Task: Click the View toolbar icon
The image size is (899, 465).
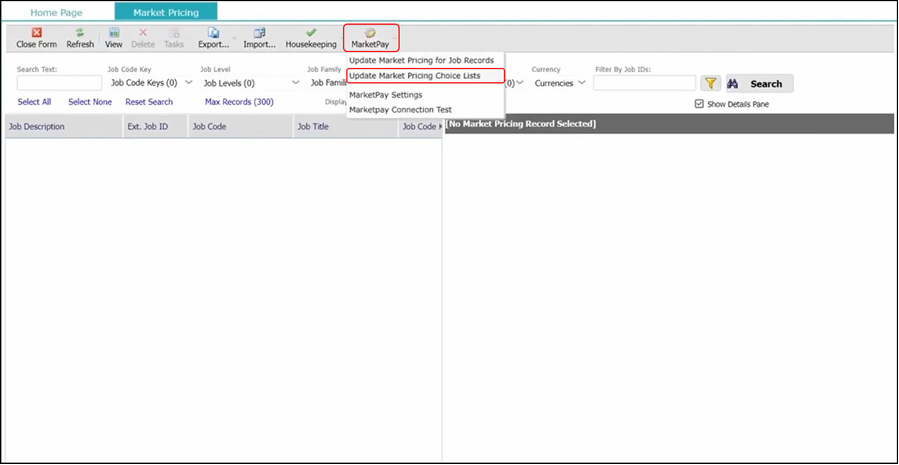Action: 114,38
